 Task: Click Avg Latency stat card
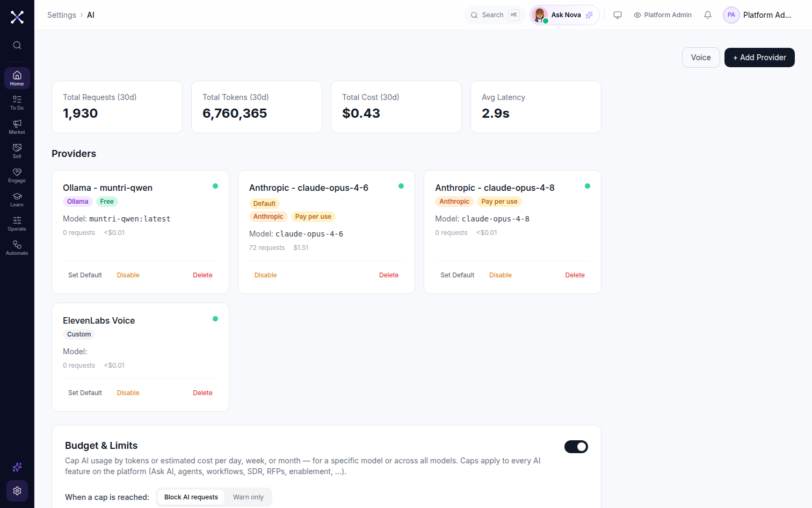[x=536, y=107]
